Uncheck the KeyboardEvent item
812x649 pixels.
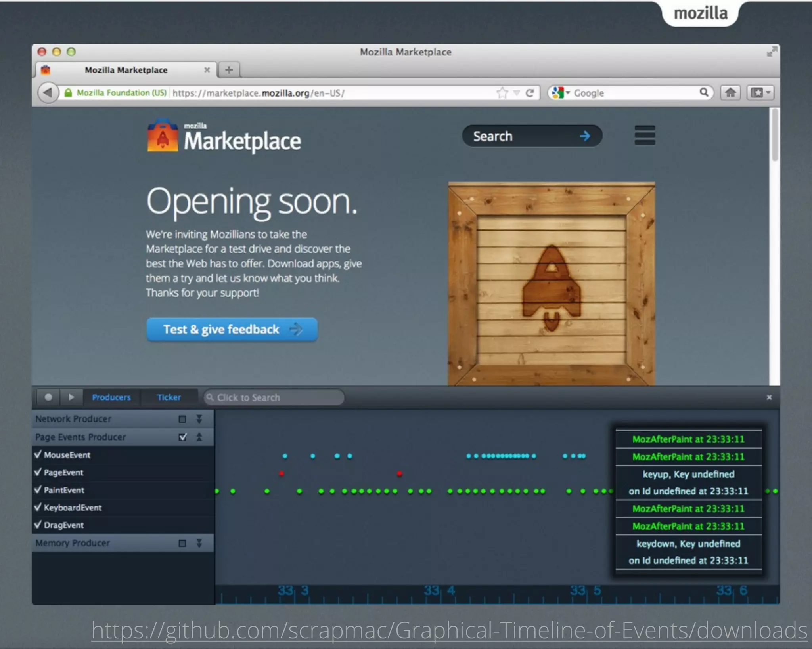38,507
